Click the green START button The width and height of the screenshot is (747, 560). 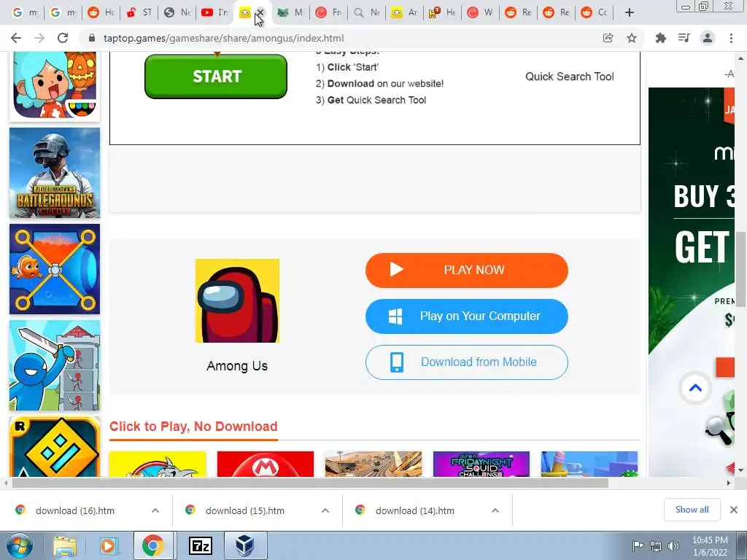click(216, 76)
